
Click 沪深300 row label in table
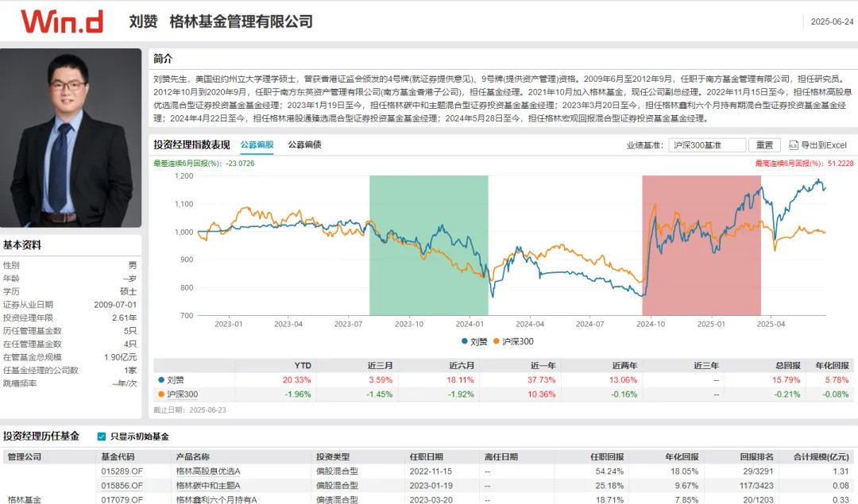[182, 394]
